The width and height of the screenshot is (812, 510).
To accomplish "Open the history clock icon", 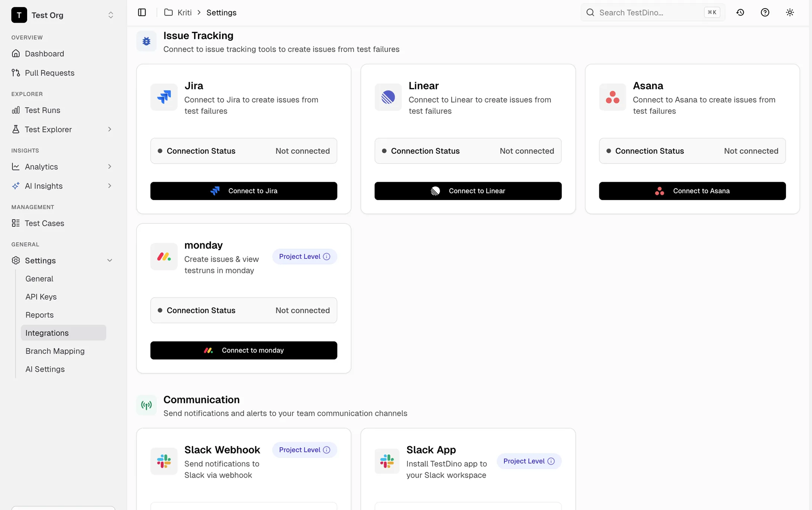I will (x=740, y=12).
